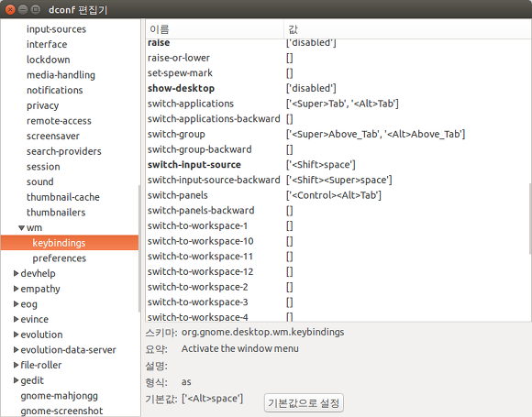Expand the eog tree node

coord(16,303)
